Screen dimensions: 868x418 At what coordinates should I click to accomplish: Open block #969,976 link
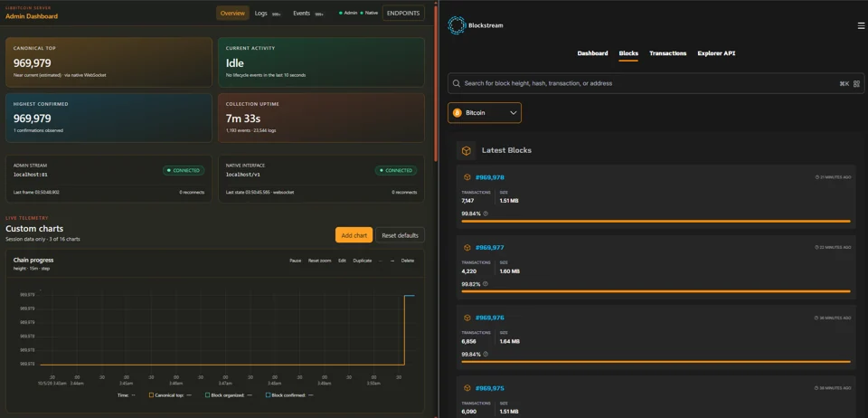coord(490,318)
